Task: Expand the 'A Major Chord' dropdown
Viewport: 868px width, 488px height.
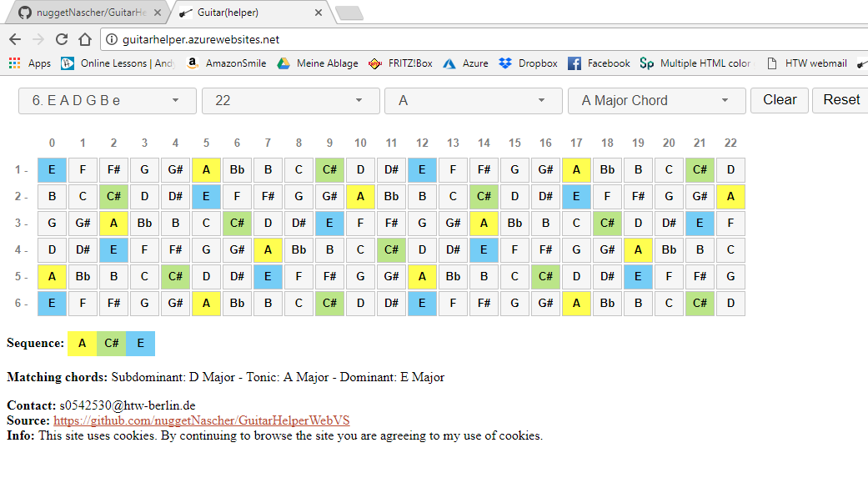Action: [656, 101]
